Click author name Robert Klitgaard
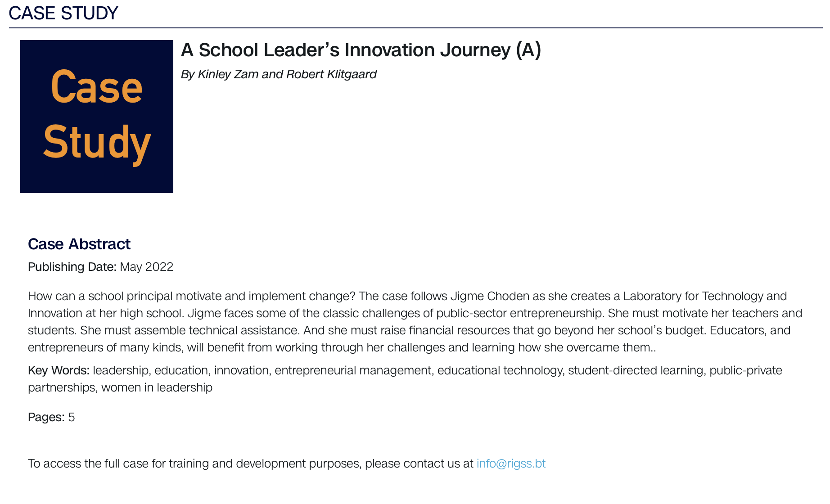Image resolution: width=830 pixels, height=504 pixels. tap(331, 74)
